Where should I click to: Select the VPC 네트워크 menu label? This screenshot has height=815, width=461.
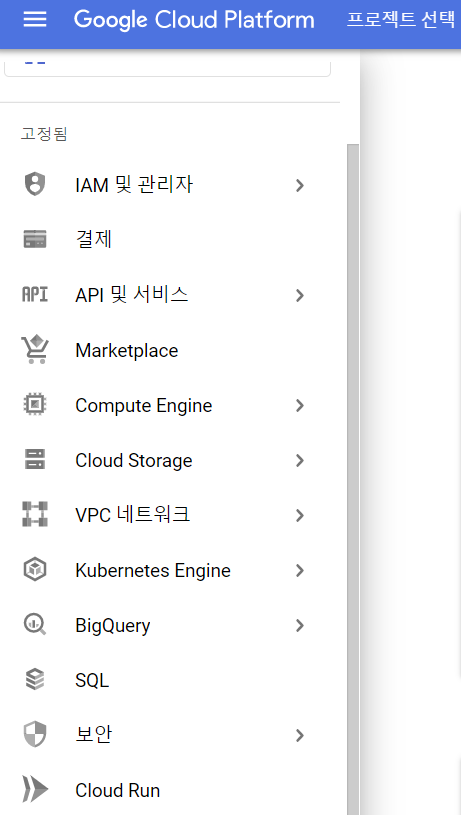pos(133,515)
